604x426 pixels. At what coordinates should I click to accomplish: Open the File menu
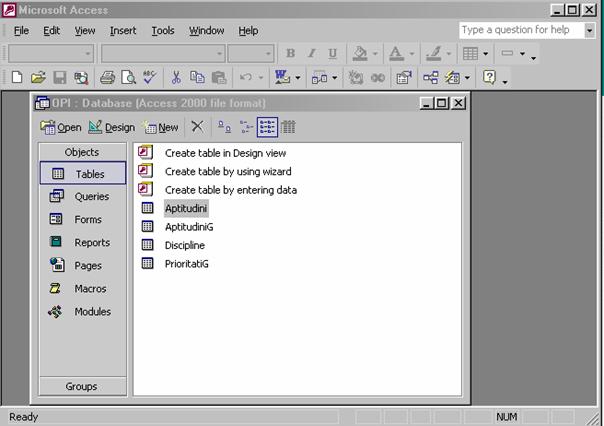[x=21, y=30]
